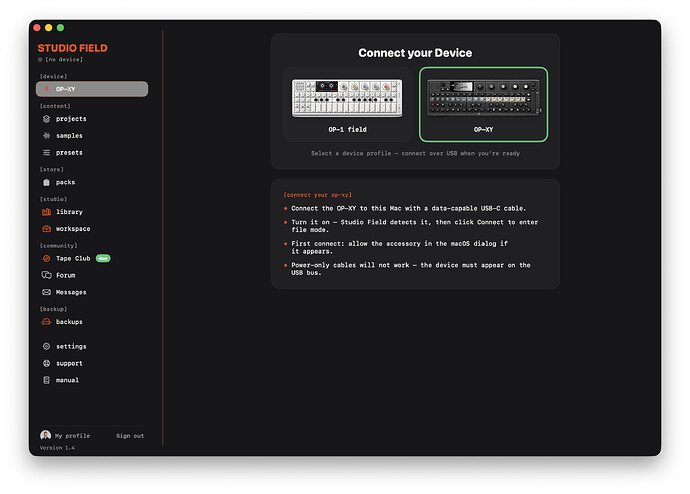This screenshot has width=690, height=494.
Task: Click the green New badge by Tape Club
Action: [103, 259]
